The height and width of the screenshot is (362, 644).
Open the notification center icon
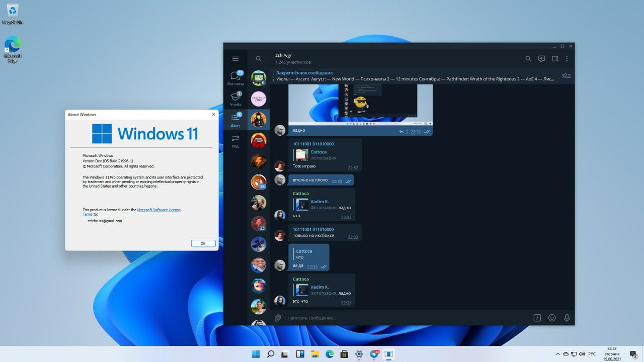click(x=634, y=354)
